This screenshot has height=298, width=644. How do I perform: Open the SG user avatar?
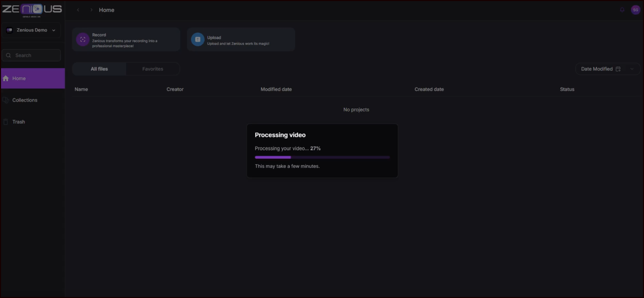[x=635, y=10]
